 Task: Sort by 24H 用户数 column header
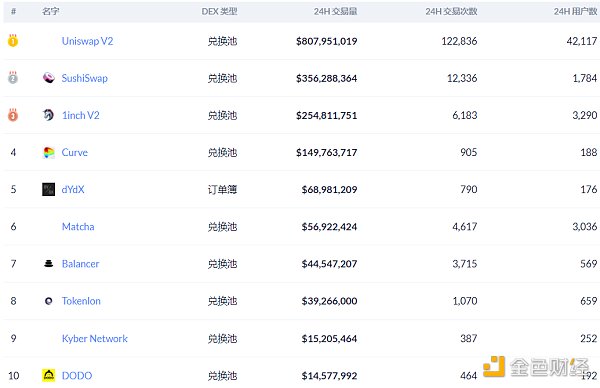click(x=575, y=11)
